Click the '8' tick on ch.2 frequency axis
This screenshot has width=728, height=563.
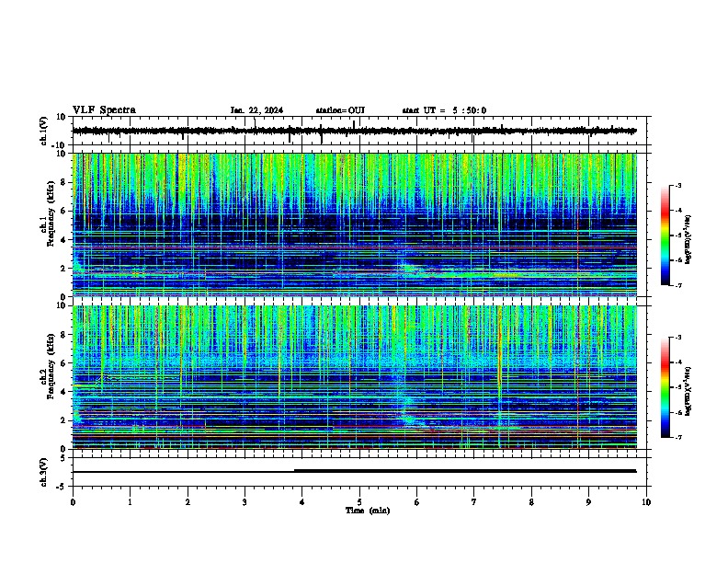pyautogui.click(x=64, y=335)
